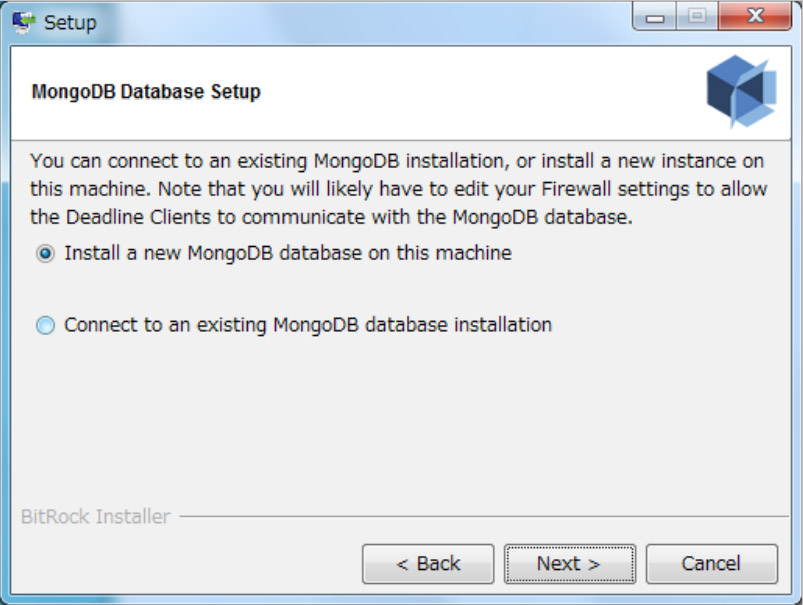Click the greyed-out maximize button
Image resolution: width=803 pixels, height=605 pixels.
(699, 17)
